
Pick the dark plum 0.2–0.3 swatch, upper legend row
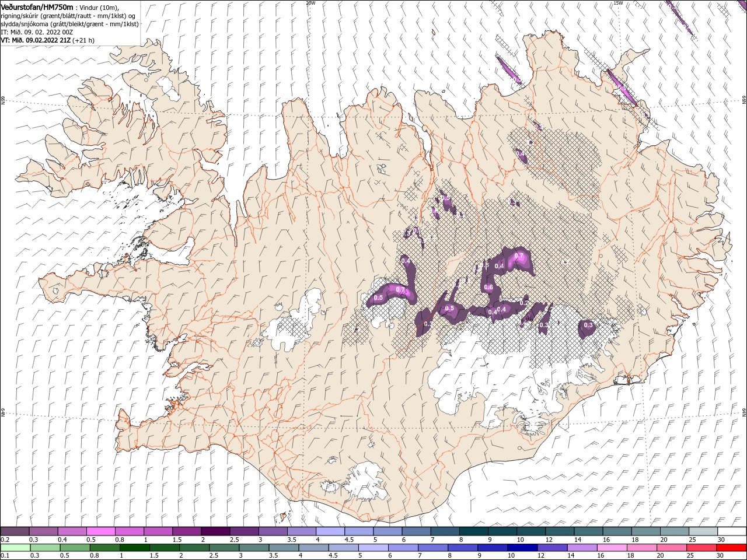15,531
